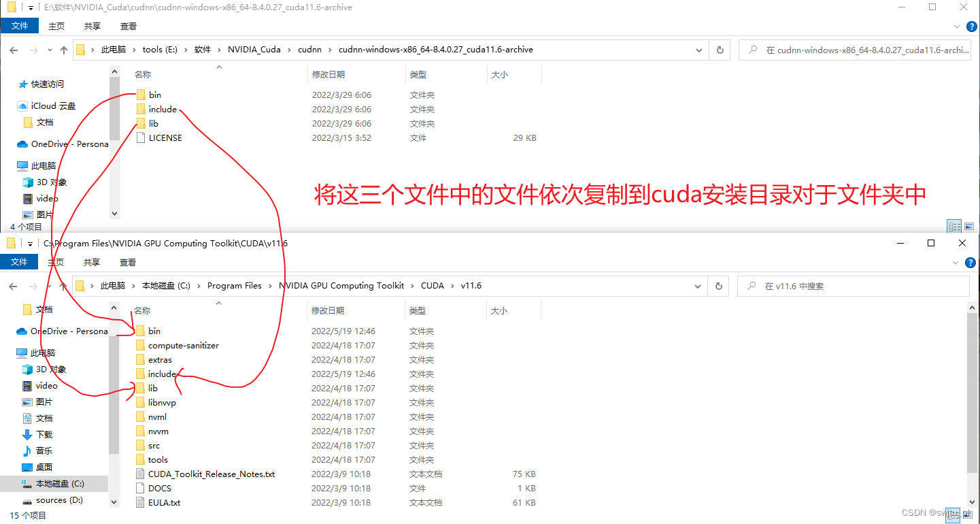Switch to the 查看 ribbon tab
The height and width of the screenshot is (524, 980).
point(128,26)
